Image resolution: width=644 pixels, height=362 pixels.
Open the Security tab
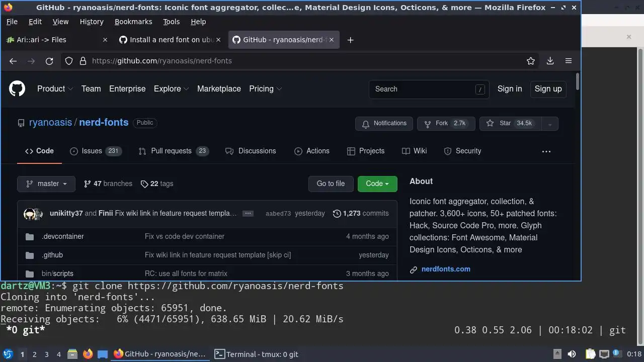(462, 151)
